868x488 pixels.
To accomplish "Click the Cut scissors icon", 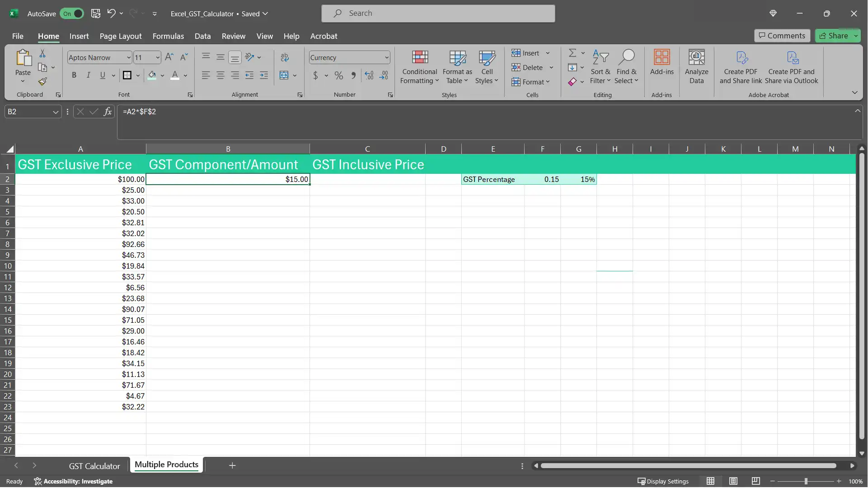I will point(42,54).
